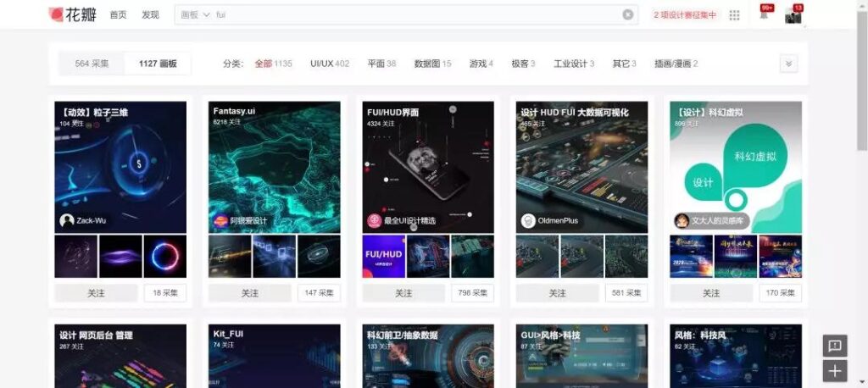Click the feedback message icon

tap(835, 345)
